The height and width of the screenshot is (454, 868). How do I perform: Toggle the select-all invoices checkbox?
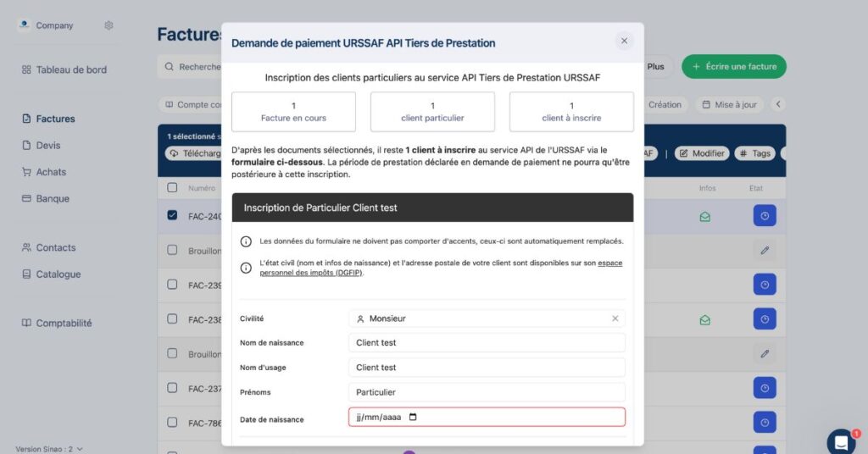[x=173, y=187]
